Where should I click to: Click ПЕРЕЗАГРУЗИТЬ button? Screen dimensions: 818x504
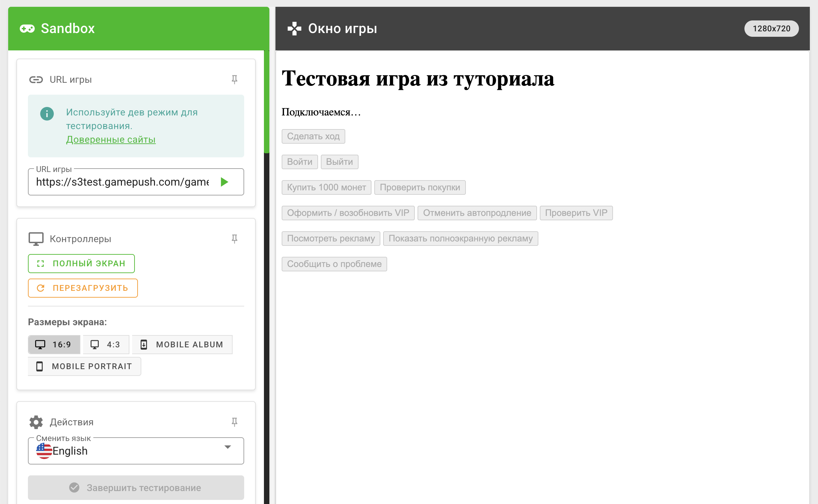(83, 288)
